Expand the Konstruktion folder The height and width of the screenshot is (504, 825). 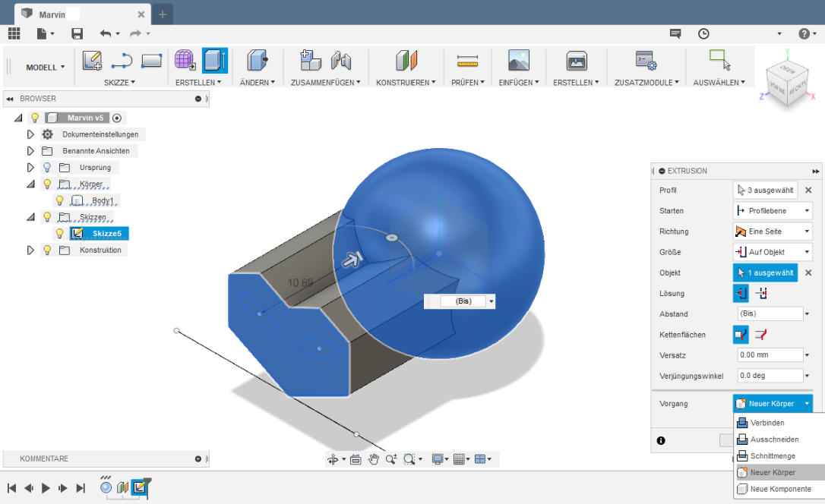(30, 250)
